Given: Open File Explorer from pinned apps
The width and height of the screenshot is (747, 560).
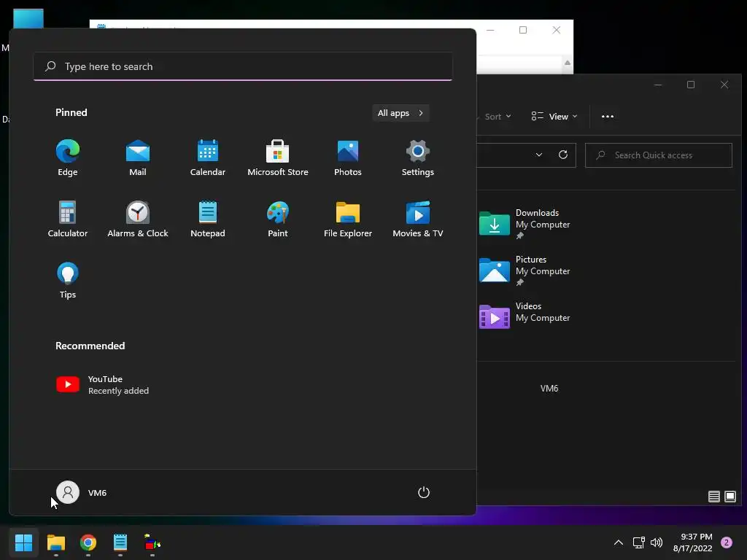Looking at the screenshot, I should pyautogui.click(x=348, y=219).
